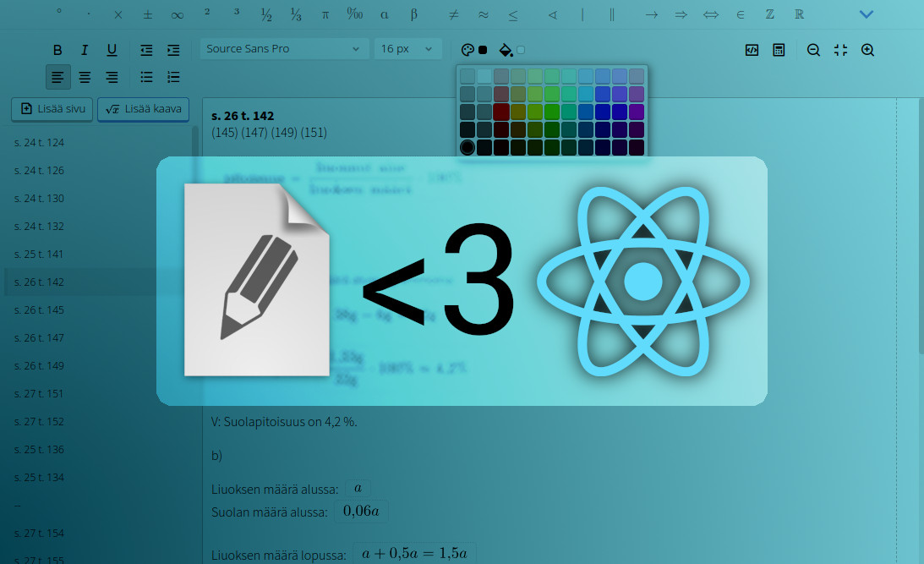The width and height of the screenshot is (924, 564).
Task: Select page s. 26 t. 142 in sidebar
Action: [x=98, y=282]
